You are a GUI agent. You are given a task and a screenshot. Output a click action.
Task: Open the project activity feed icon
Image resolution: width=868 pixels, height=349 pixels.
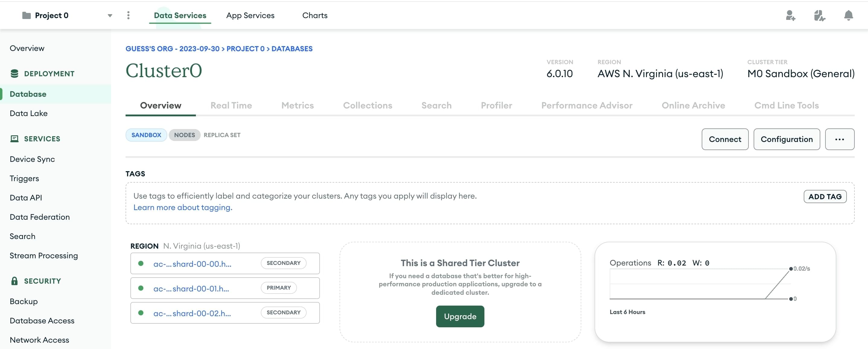pos(819,15)
